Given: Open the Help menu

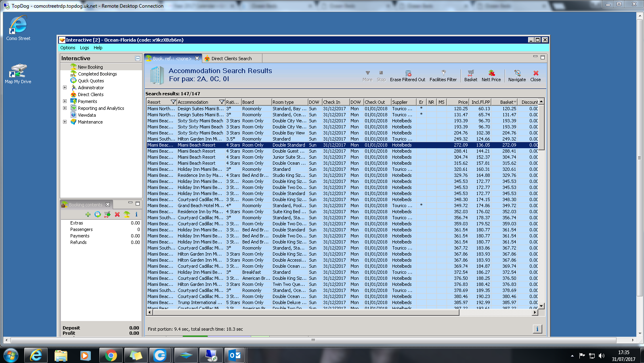Looking at the screenshot, I should [98, 48].
